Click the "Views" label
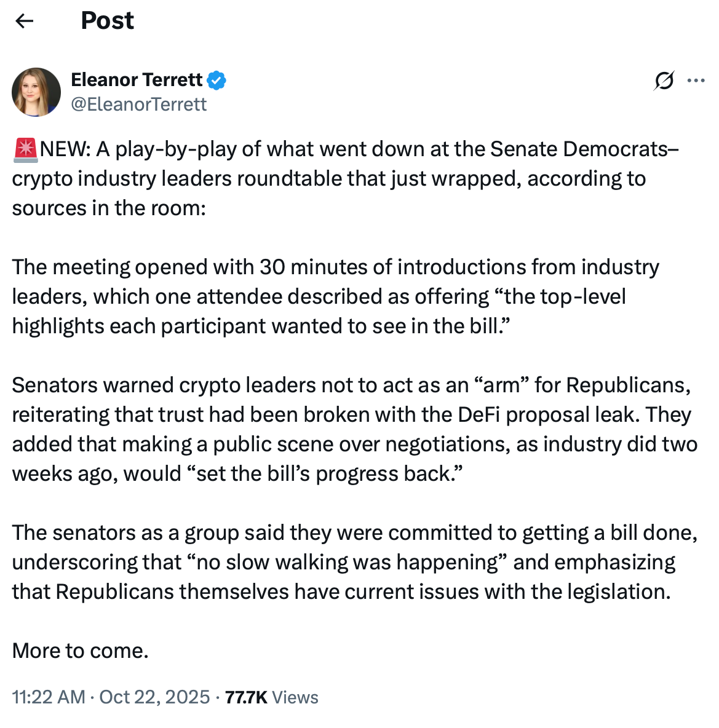Screen dimensions: 719x728 295,697
